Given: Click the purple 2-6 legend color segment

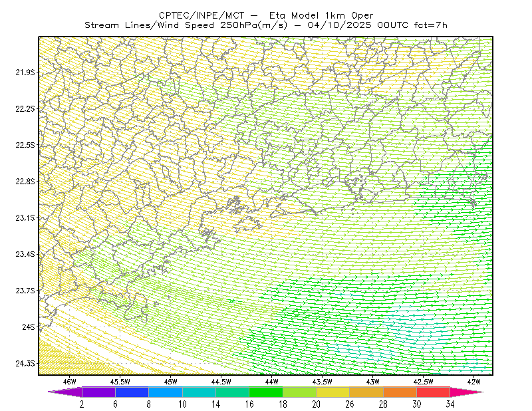Looking at the screenshot, I should pos(98,392).
